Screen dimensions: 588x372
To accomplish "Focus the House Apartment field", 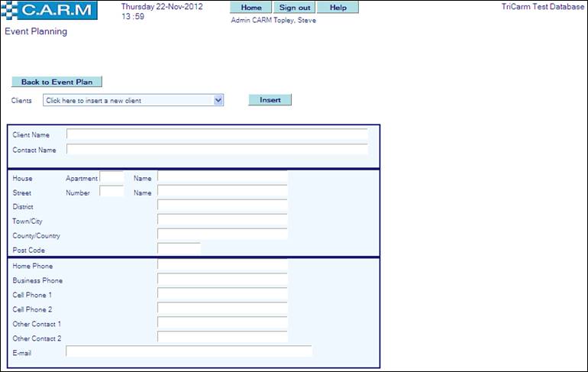I will [x=111, y=178].
